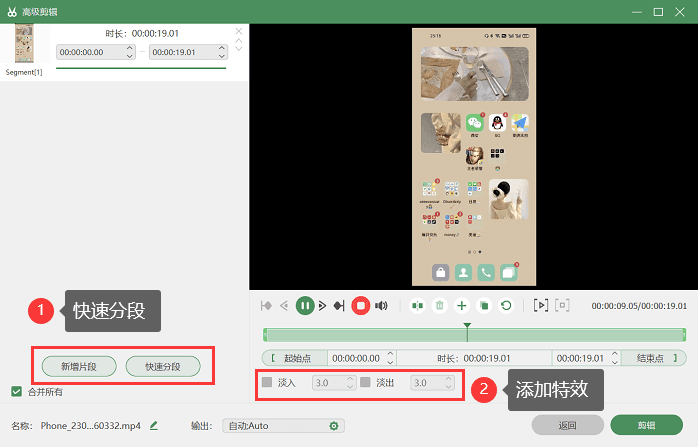
Task: Click 返回 button
Action: point(568,425)
